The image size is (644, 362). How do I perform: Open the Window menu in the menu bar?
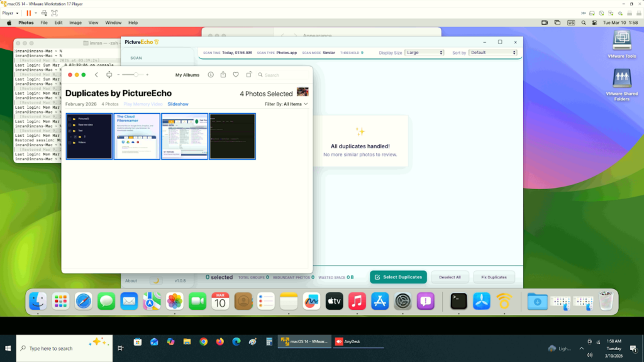click(x=113, y=23)
